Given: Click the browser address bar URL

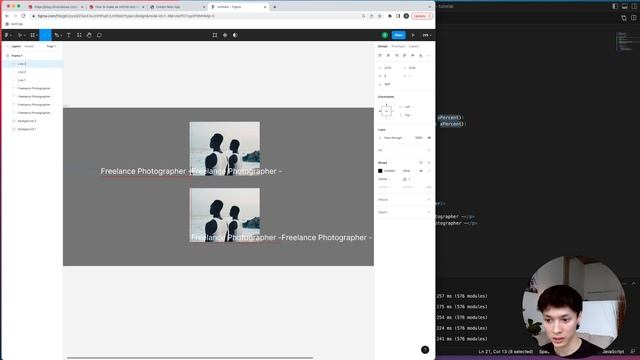Looking at the screenshot, I should 126,16.
